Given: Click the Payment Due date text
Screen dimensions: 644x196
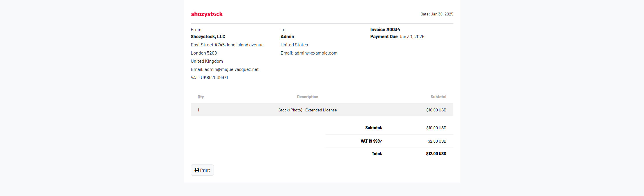Looking at the screenshot, I should (x=411, y=37).
